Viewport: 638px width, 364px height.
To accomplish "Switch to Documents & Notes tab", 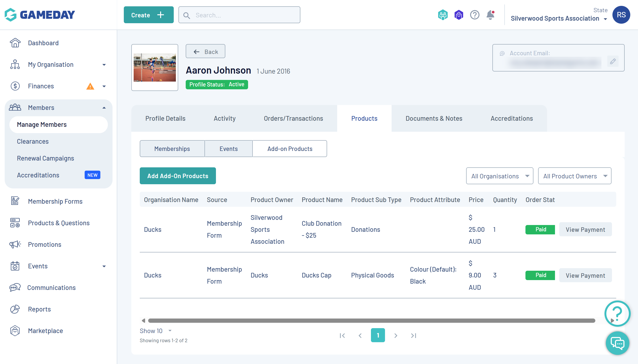I will tap(434, 119).
